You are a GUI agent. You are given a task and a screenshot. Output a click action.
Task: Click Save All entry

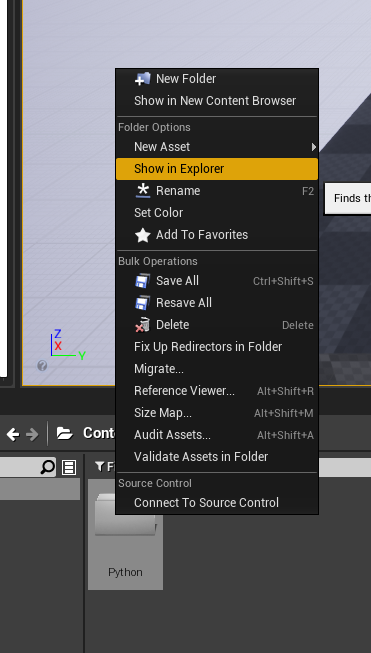(x=217, y=281)
